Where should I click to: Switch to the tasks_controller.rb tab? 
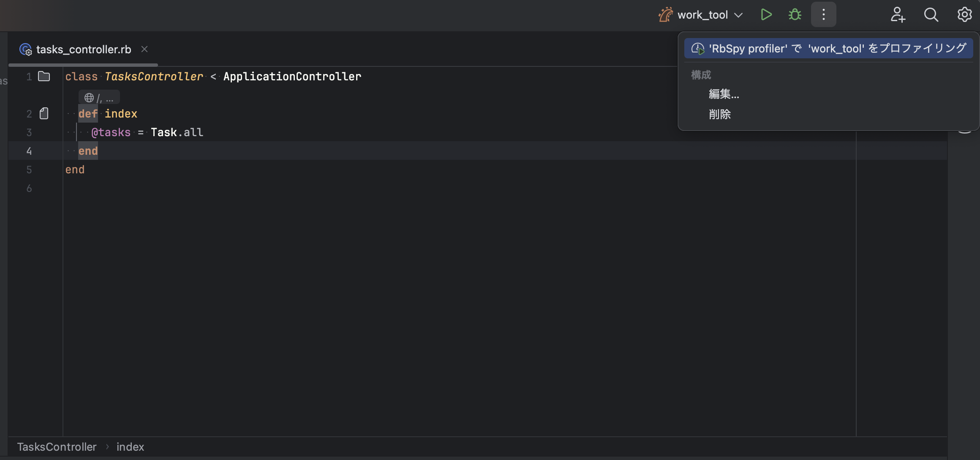[x=83, y=49]
